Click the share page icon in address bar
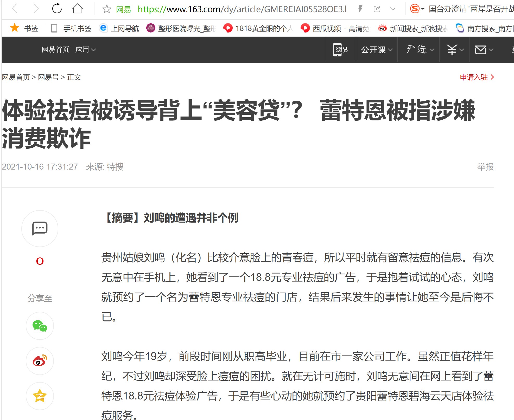Screen dimensions: 514x420 click(x=377, y=9)
